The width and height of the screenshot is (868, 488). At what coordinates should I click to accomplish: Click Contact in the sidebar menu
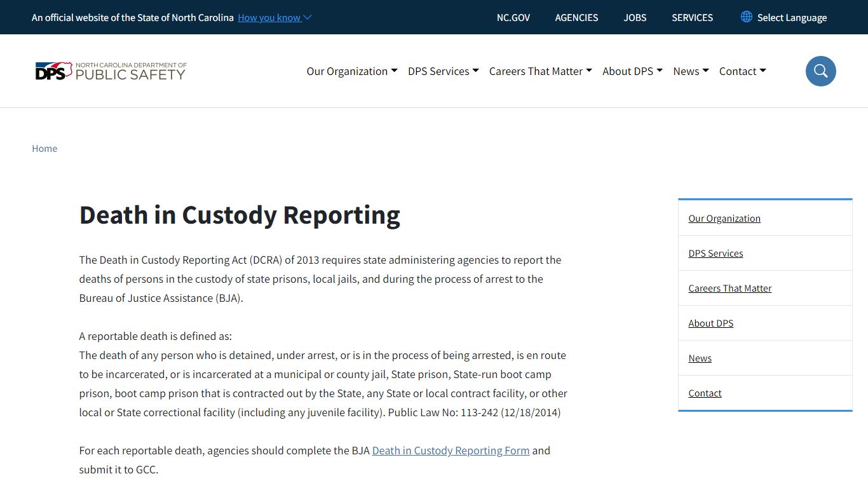pos(705,393)
